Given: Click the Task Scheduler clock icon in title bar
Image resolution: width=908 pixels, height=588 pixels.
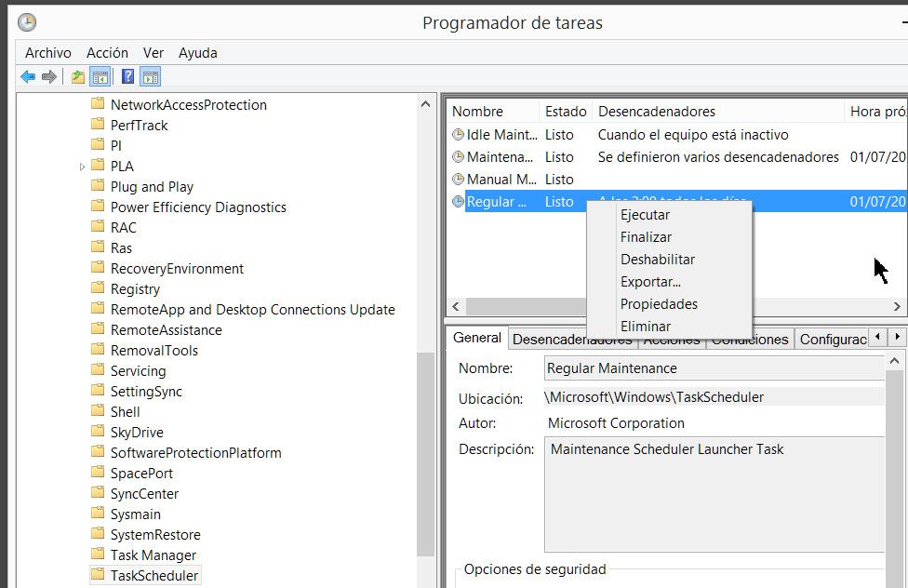Looking at the screenshot, I should [27, 22].
